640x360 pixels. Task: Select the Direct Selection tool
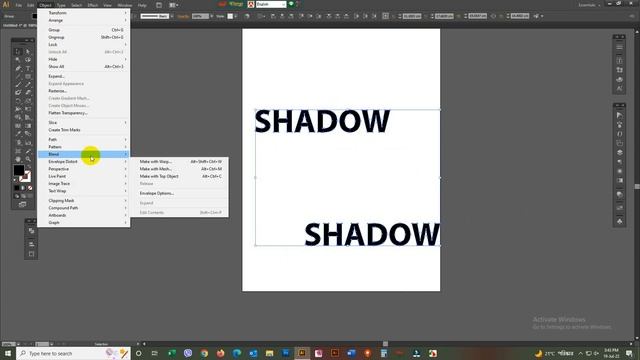[x=28, y=51]
